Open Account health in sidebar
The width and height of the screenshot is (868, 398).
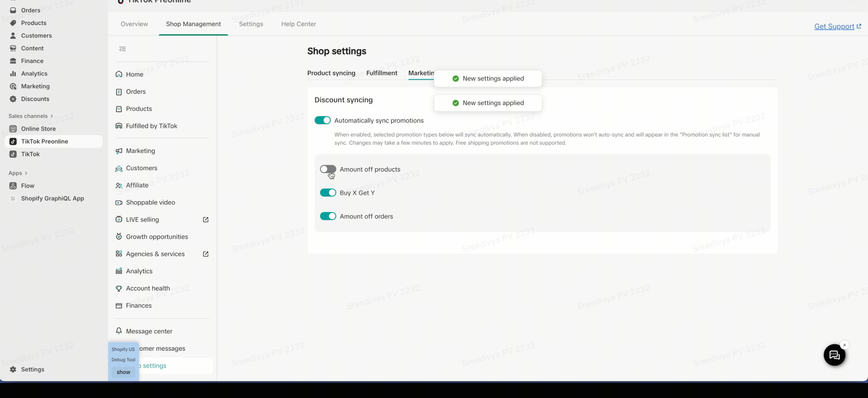(x=147, y=289)
